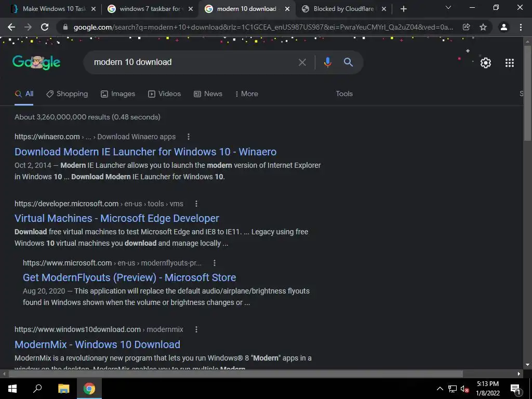Click in the Google search input
The height and width of the screenshot is (399, 532).
pyautogui.click(x=193, y=62)
